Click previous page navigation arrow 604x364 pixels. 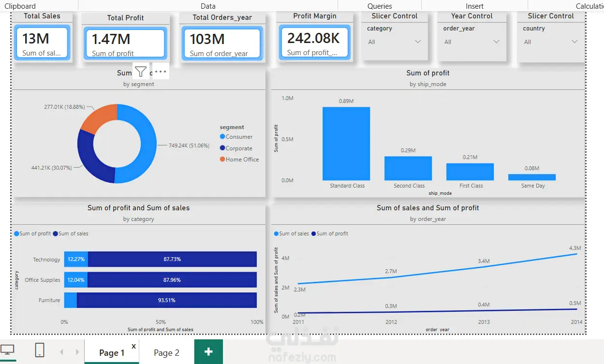tap(61, 352)
